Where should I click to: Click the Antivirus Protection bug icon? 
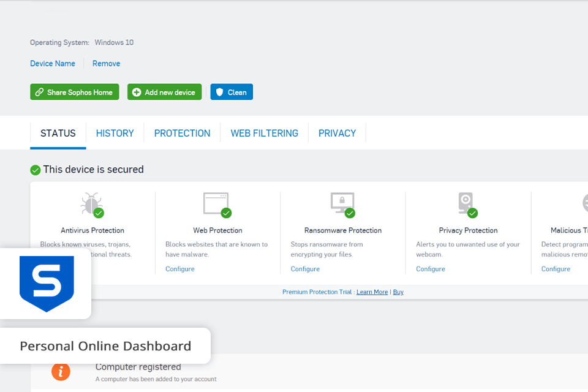(92, 205)
